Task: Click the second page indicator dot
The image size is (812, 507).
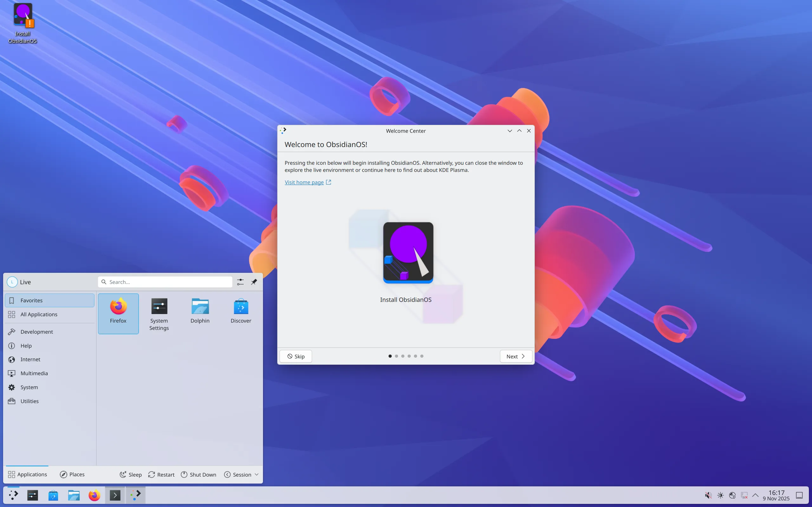Action: click(396, 356)
